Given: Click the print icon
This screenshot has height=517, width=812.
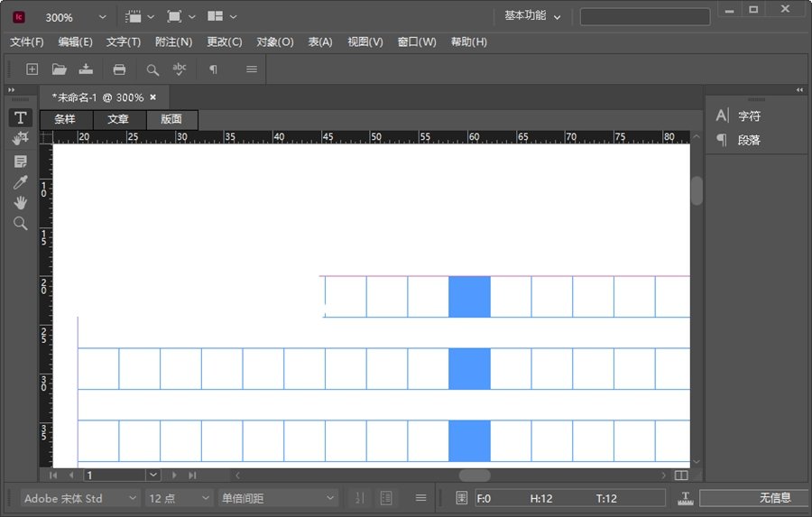Looking at the screenshot, I should 119,69.
